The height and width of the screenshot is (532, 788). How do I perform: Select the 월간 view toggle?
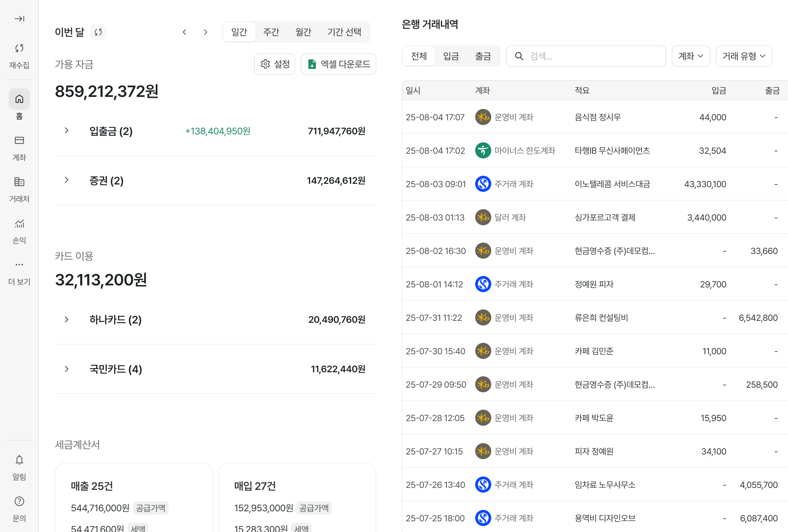coord(303,32)
